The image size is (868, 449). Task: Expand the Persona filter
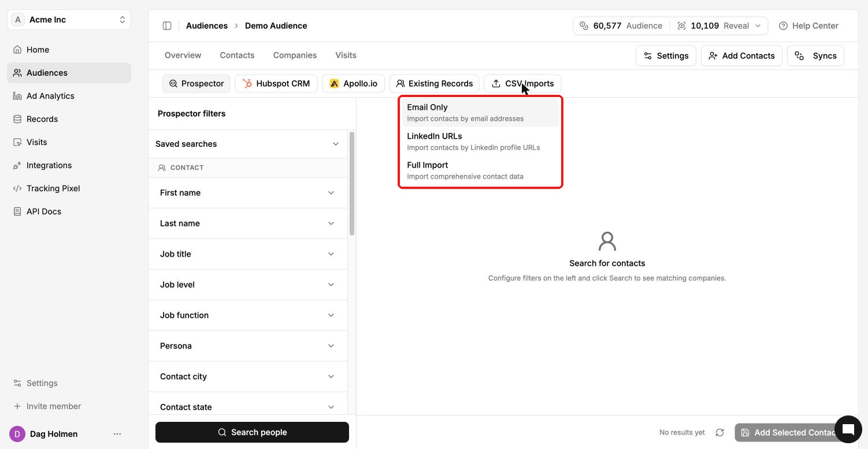(x=247, y=346)
